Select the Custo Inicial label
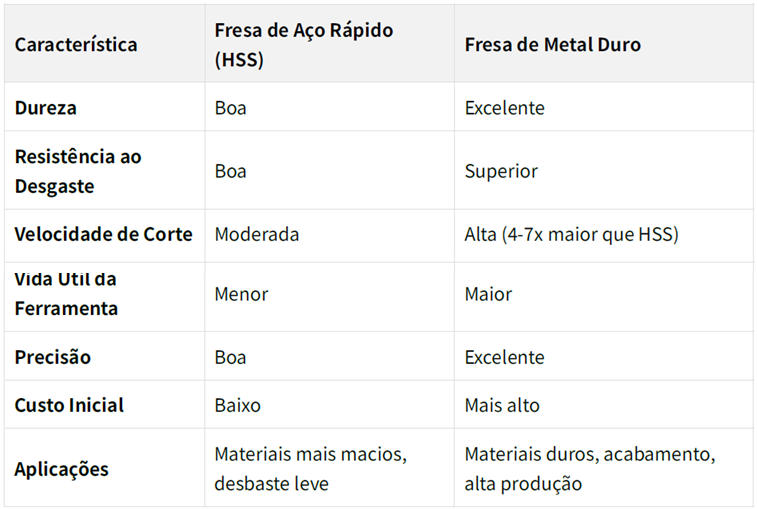Image resolution: width=757 pixels, height=509 pixels. coord(69,405)
